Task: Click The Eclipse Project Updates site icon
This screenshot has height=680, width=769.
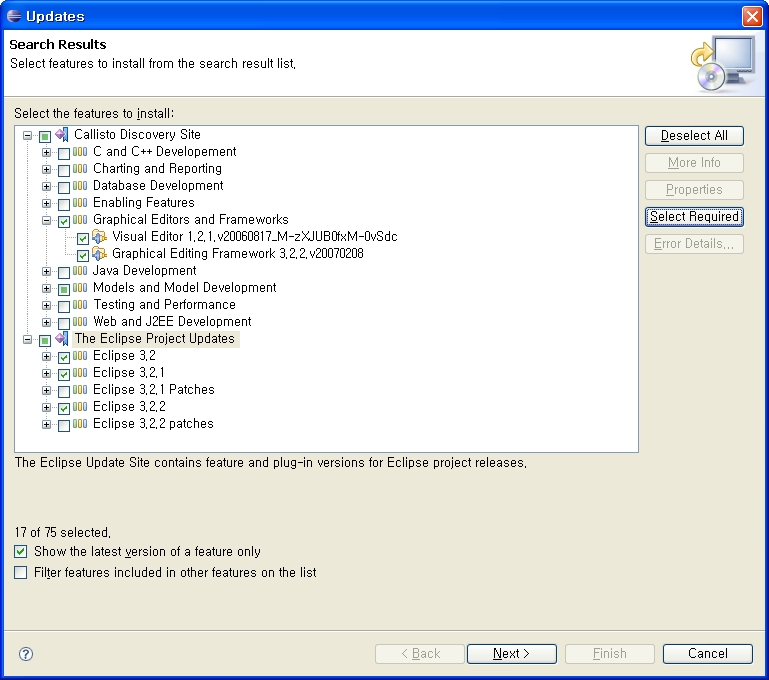Action: point(62,338)
